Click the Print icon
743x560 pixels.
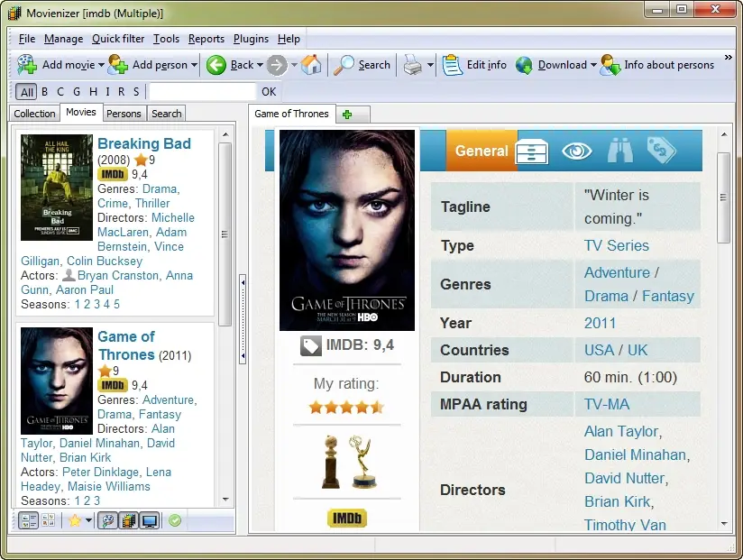[412, 65]
